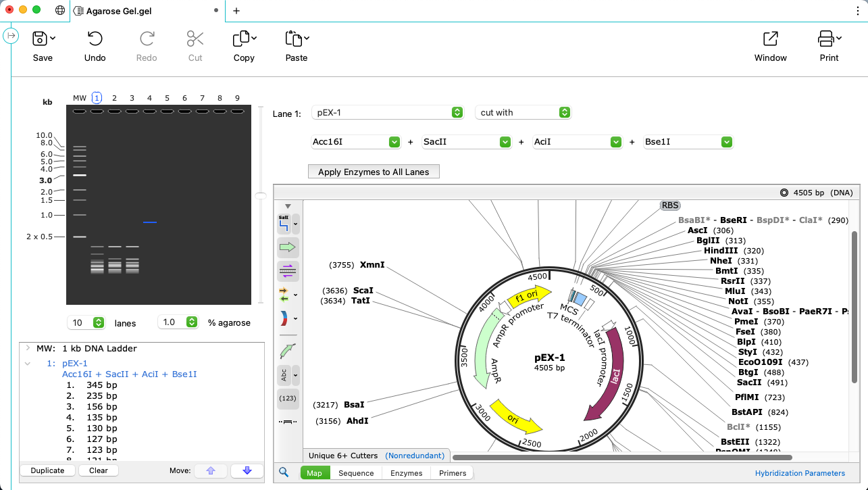The width and height of the screenshot is (868, 490).
Task: Activate the green features arrow tool
Action: (286, 247)
